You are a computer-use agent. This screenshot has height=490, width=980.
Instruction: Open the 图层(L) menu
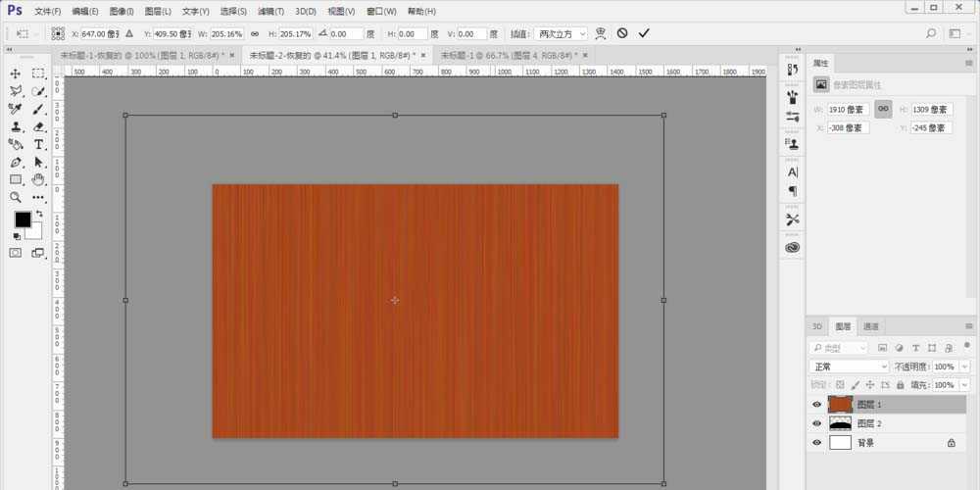pyautogui.click(x=158, y=11)
